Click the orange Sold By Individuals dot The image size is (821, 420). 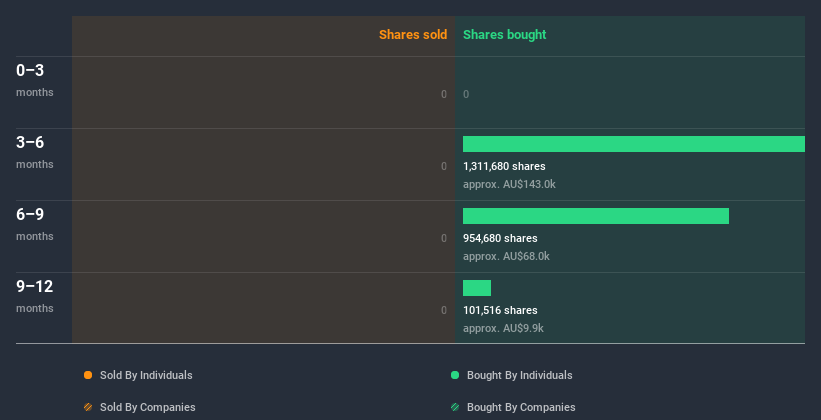(88, 375)
